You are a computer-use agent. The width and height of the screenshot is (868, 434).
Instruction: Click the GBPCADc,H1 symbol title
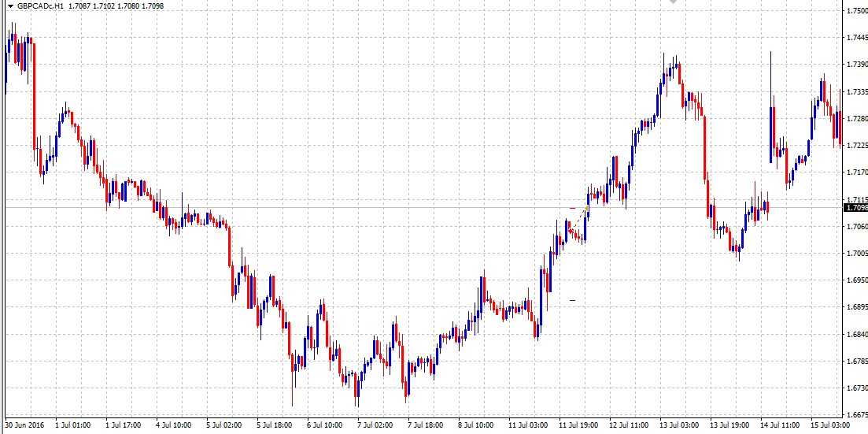(40, 6)
